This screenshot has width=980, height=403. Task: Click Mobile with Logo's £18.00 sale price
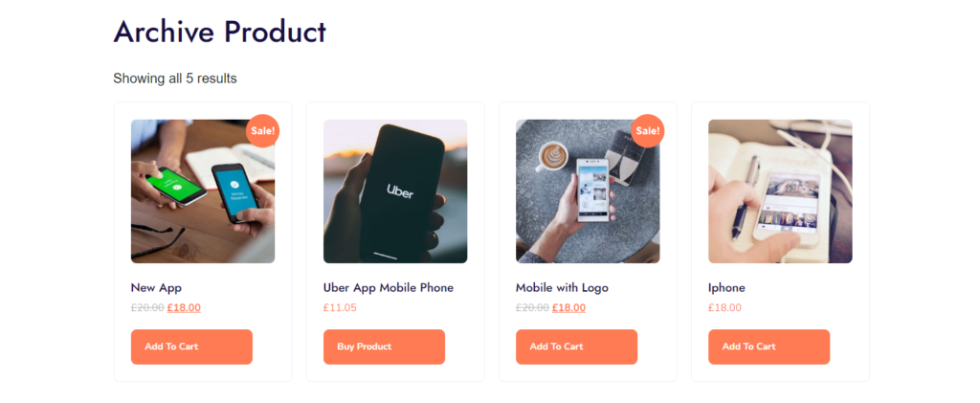click(x=568, y=307)
